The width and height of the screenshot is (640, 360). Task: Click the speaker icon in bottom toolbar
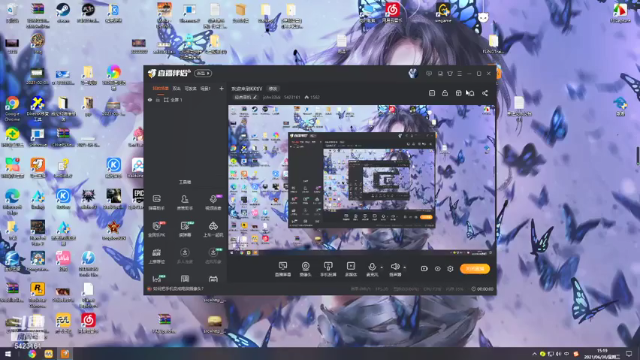point(395,267)
